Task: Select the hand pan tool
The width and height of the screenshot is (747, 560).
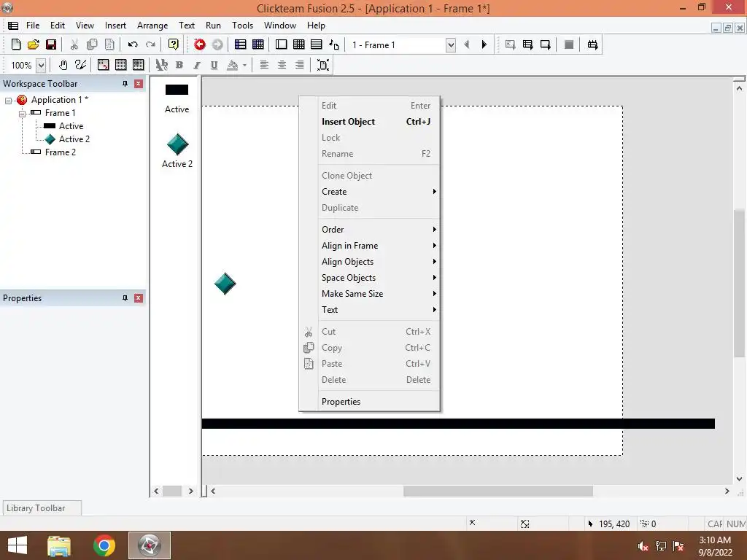Action: click(63, 65)
